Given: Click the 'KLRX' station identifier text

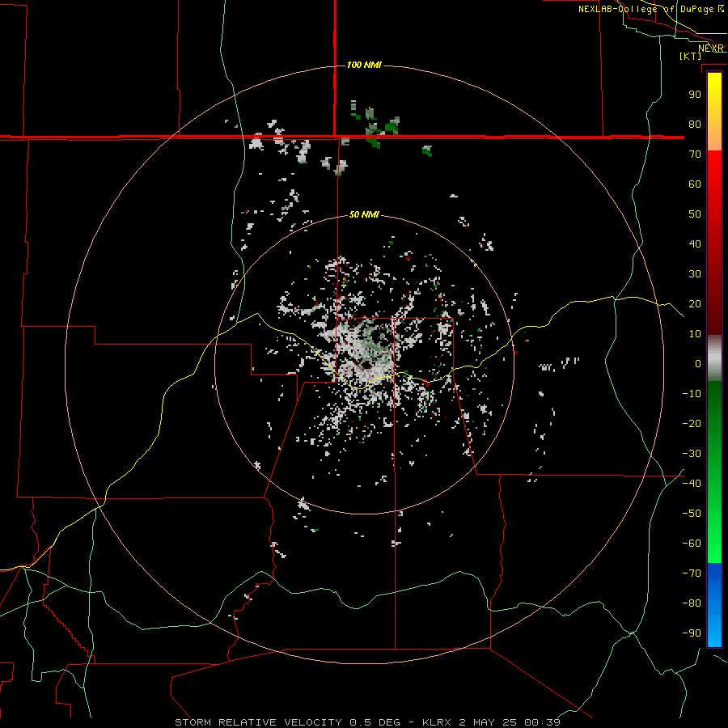Looking at the screenshot, I should tap(437, 722).
